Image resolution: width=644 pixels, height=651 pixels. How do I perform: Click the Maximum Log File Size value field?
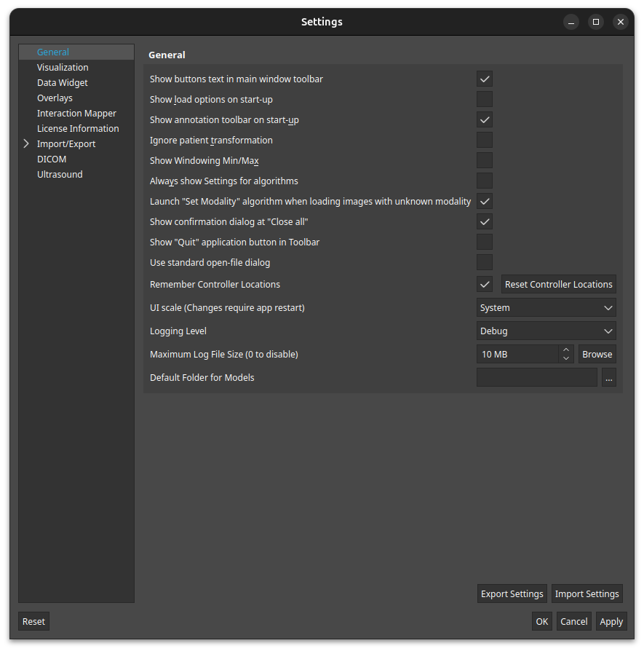pos(518,354)
